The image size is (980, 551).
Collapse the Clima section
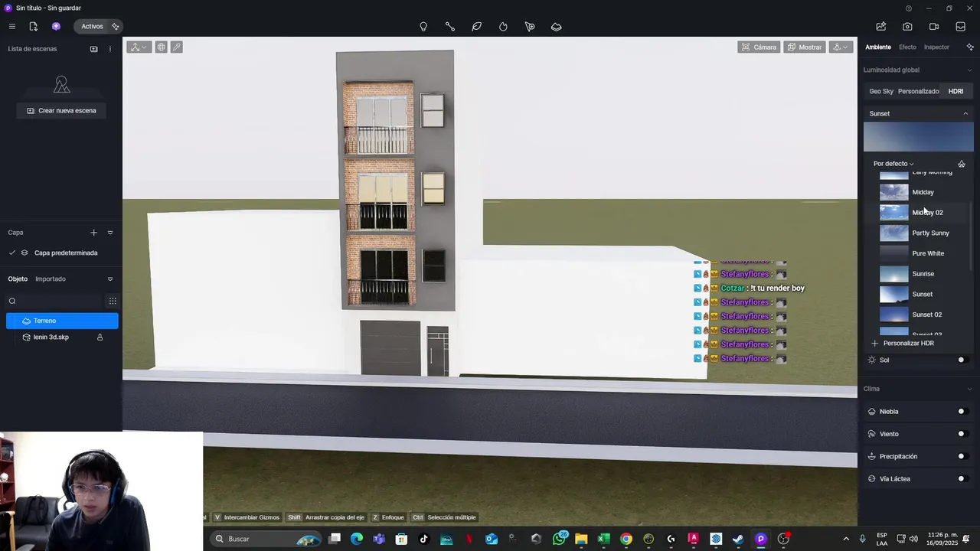[969, 389]
